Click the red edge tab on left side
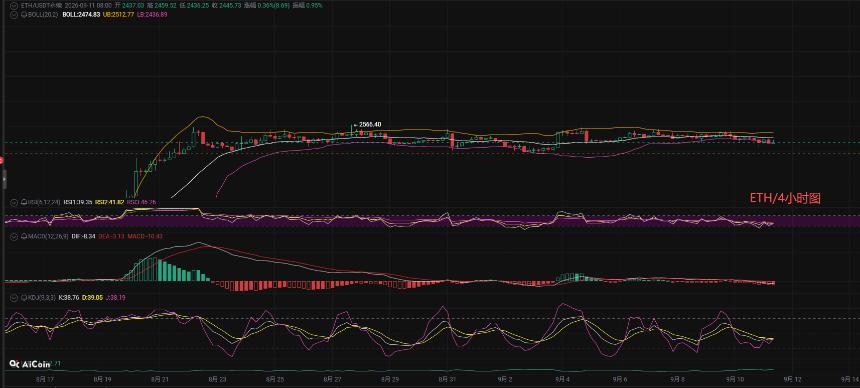Screen dimensions: 860x388 coord(2,160)
